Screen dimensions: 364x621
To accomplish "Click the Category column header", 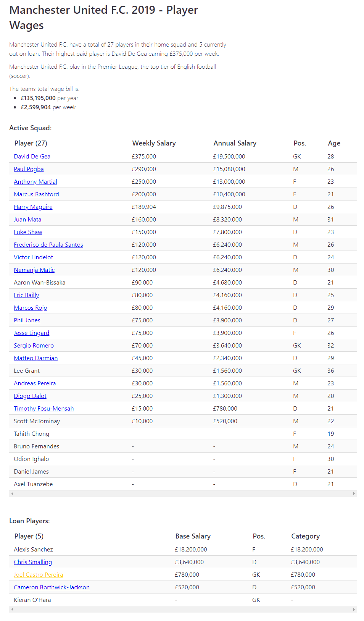I will coord(305,536).
